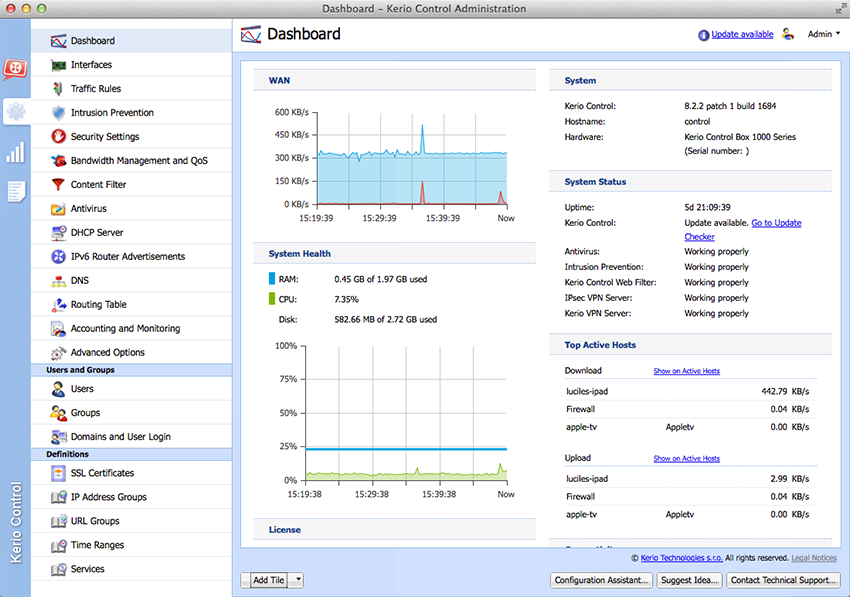The image size is (850, 597).
Task: Click the Content Filter funnel icon
Action: 58,184
